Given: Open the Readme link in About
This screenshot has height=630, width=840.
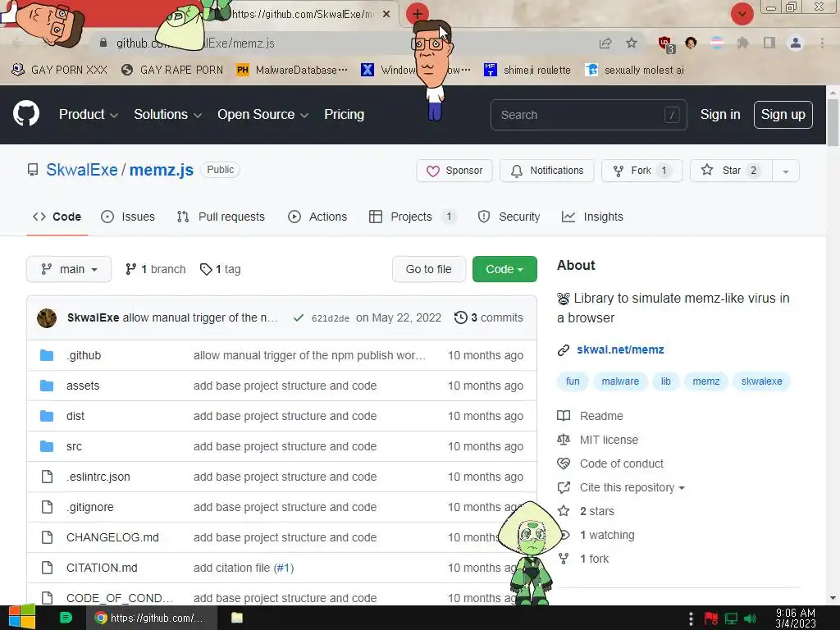Looking at the screenshot, I should click(x=601, y=416).
